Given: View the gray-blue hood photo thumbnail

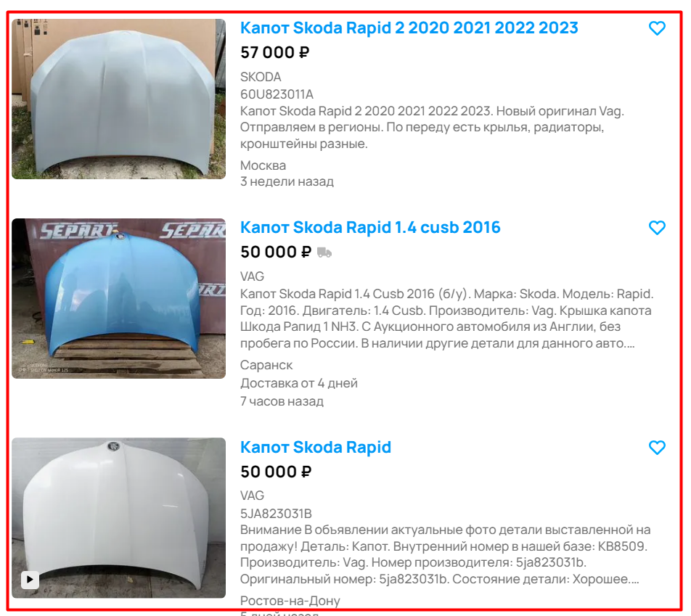Looking at the screenshot, I should point(118,99).
